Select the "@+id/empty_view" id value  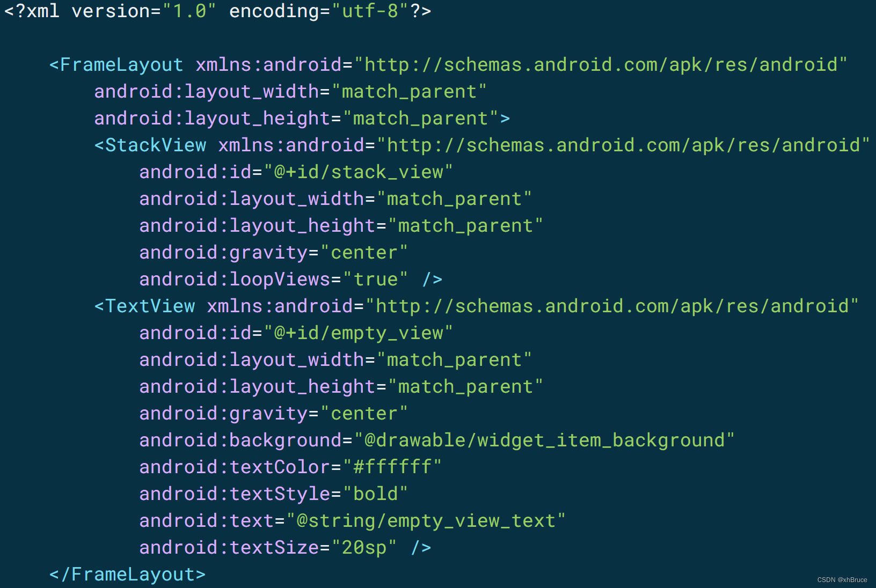coord(358,333)
